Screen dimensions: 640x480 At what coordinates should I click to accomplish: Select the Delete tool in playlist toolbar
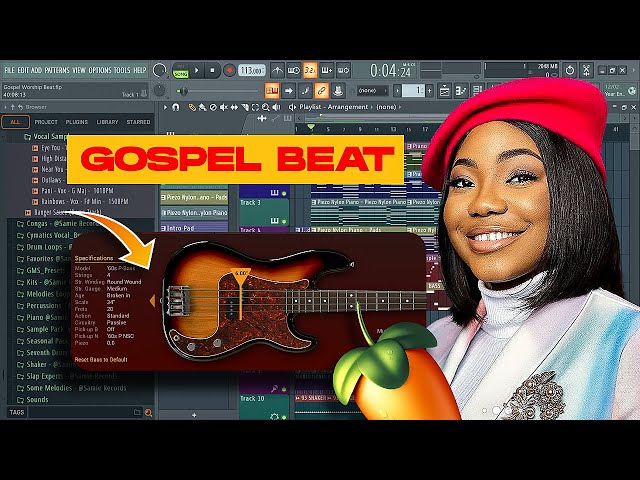pos(213,107)
